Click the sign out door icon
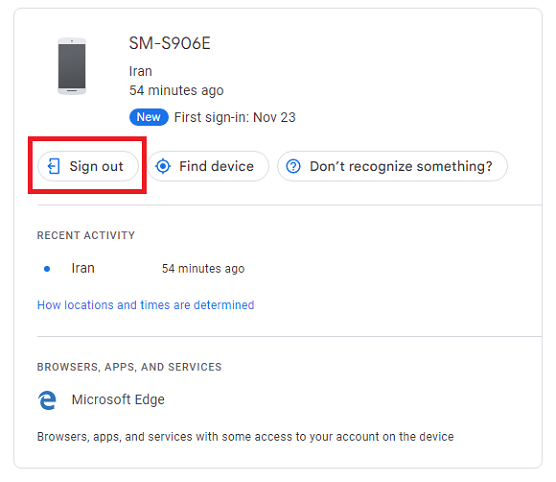556x482 pixels. click(54, 166)
